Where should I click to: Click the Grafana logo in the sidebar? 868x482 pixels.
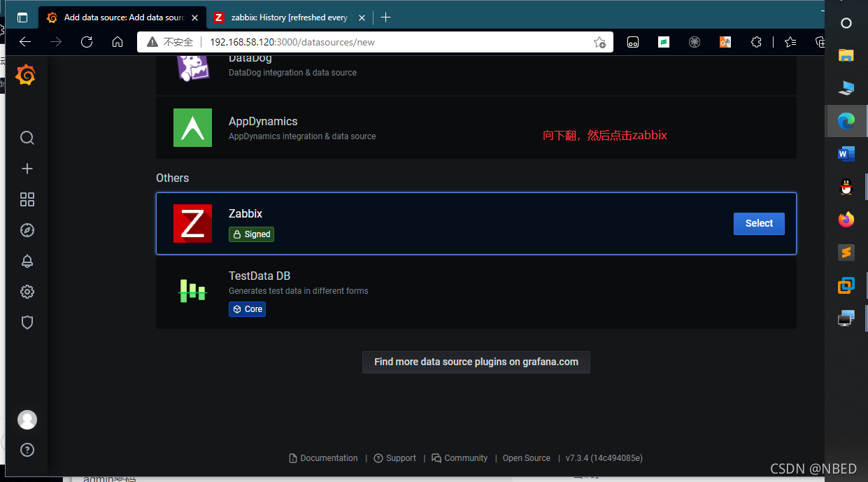26,75
